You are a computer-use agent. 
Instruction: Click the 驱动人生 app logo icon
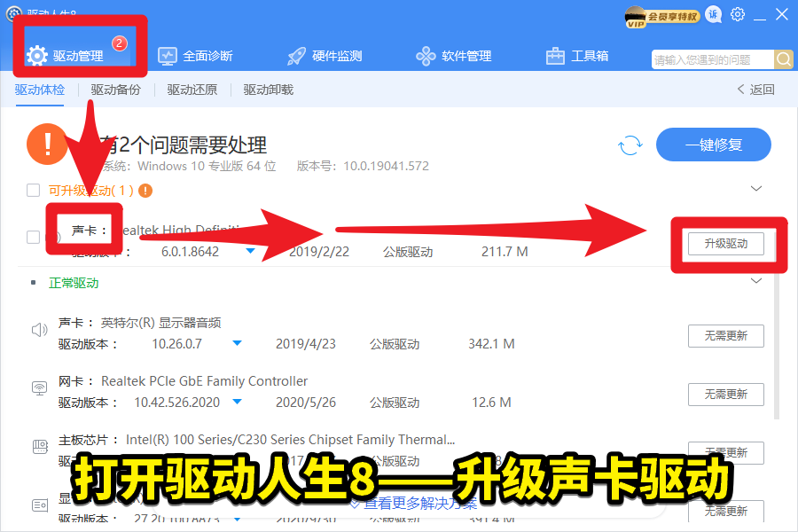pos(13,13)
